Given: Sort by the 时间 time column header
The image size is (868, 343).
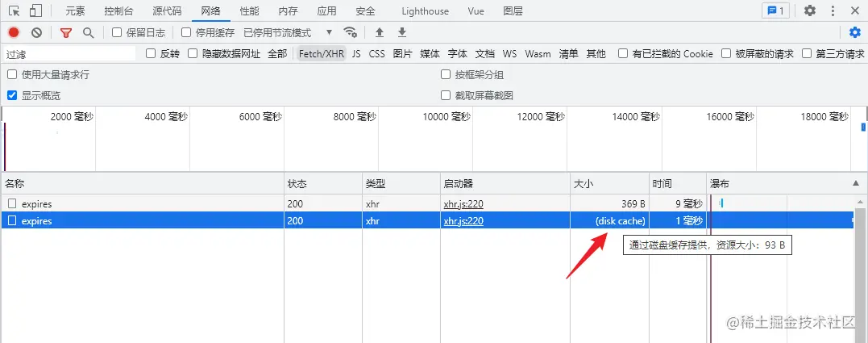Looking at the screenshot, I should [678, 183].
